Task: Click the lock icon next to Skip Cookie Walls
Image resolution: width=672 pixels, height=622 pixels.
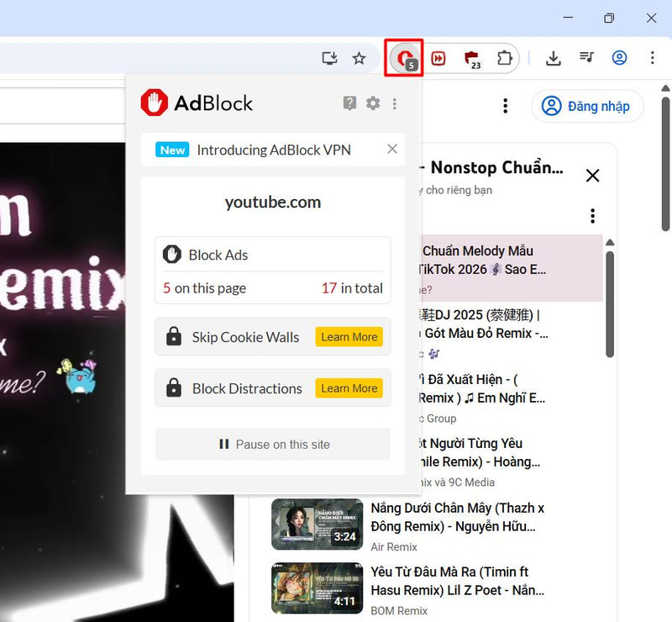Action: [174, 336]
